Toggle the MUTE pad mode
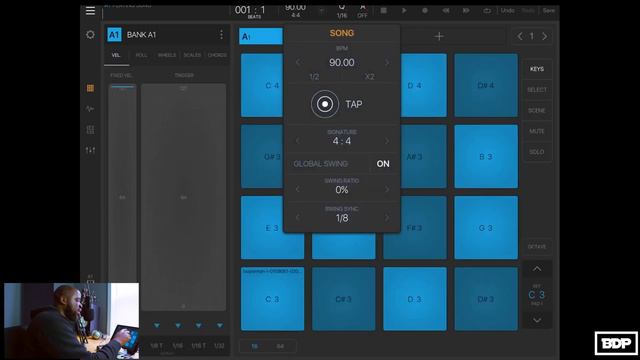The width and height of the screenshot is (640, 360). 537,131
